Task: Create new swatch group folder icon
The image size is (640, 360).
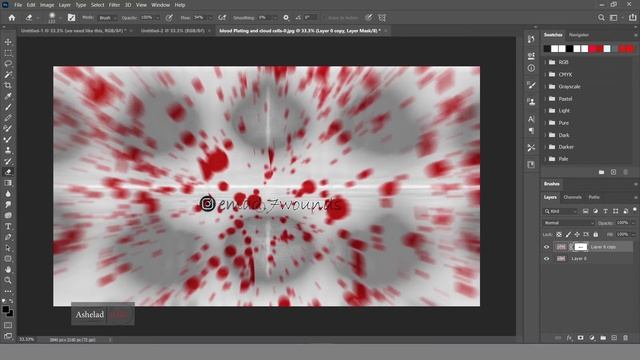Action: [x=601, y=172]
